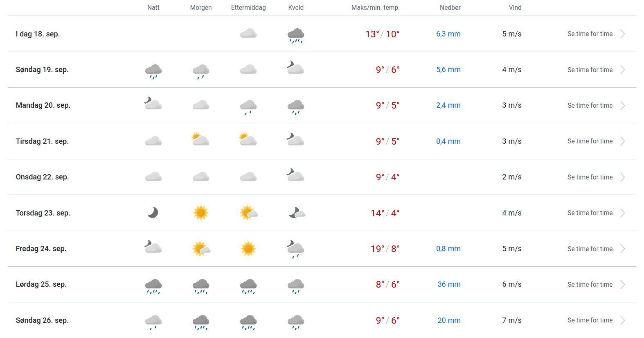Open hourly forecast link for Tirsdag 21. sep.
The image size is (644, 338).
[x=590, y=141]
